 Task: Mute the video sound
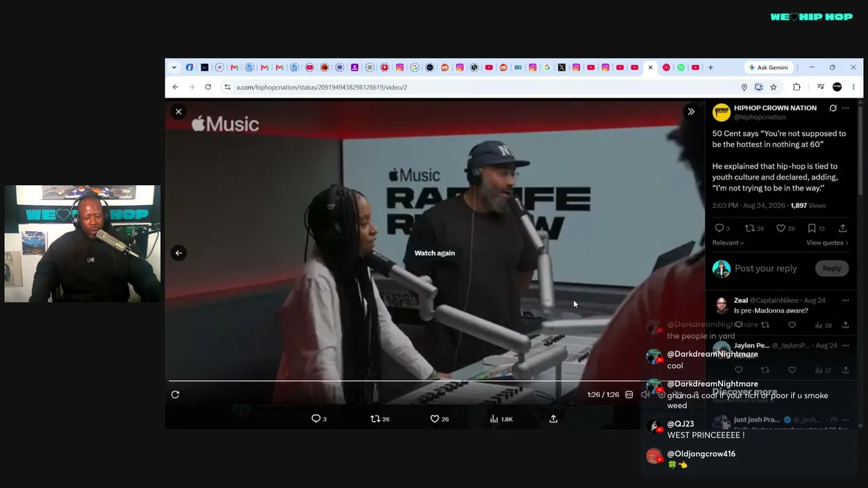coord(646,394)
